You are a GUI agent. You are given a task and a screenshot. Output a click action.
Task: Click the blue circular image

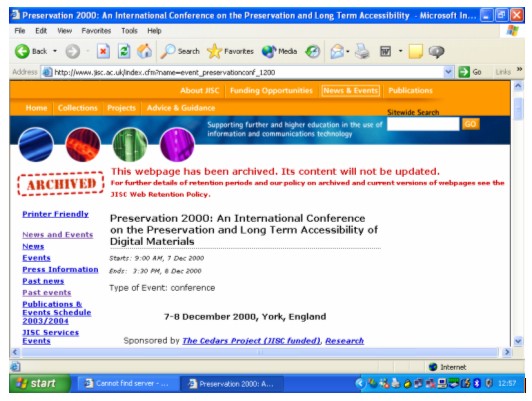pos(36,145)
